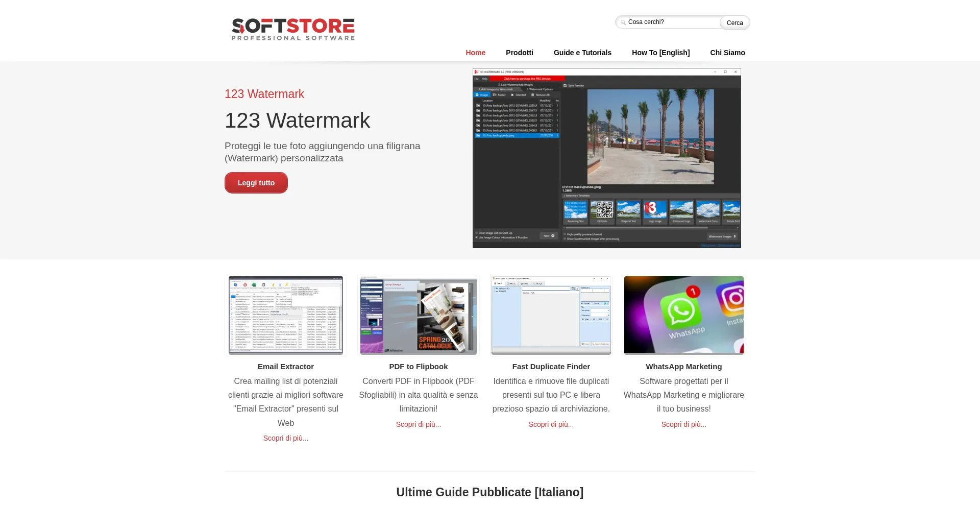The width and height of the screenshot is (980, 507).
Task: Open the 123 Watermark screenshot banner
Action: coord(606,158)
